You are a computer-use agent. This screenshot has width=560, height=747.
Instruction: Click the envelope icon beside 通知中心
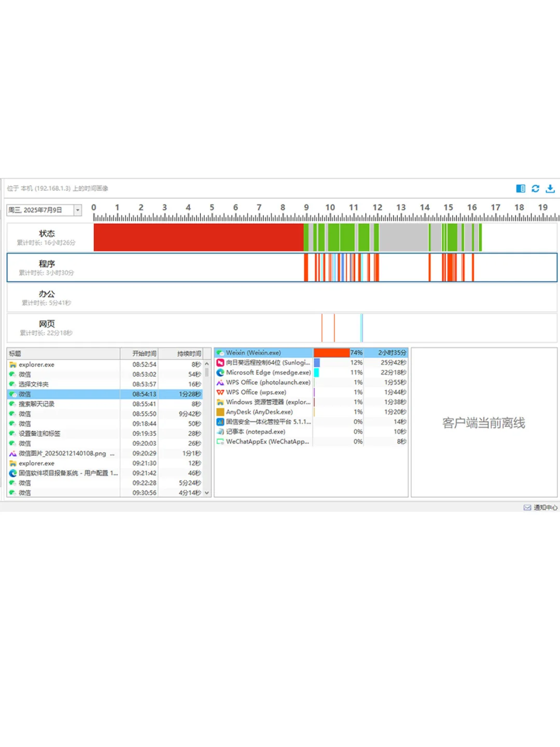click(x=527, y=507)
